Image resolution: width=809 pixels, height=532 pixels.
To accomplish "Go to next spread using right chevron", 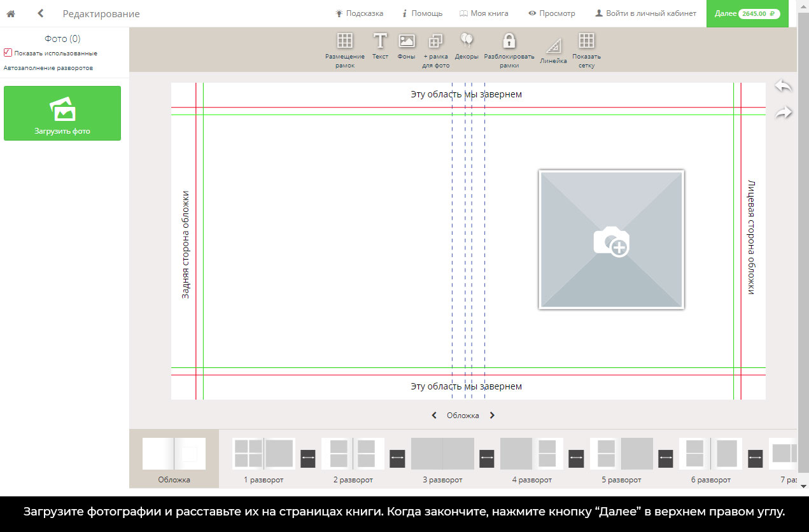I will click(492, 416).
